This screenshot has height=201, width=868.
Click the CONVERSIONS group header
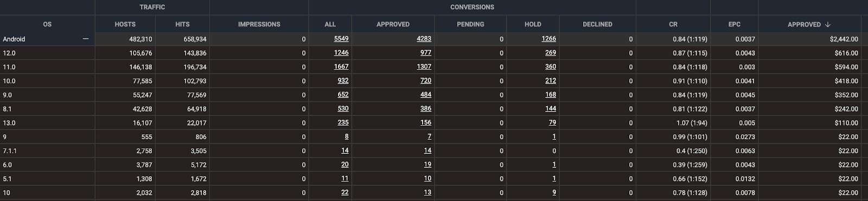tap(472, 7)
